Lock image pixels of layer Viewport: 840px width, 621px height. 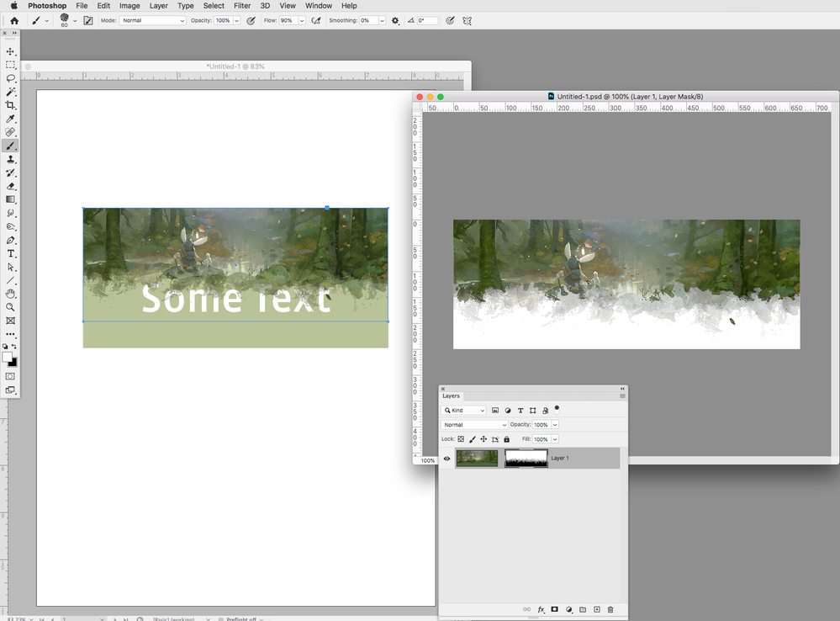473,439
